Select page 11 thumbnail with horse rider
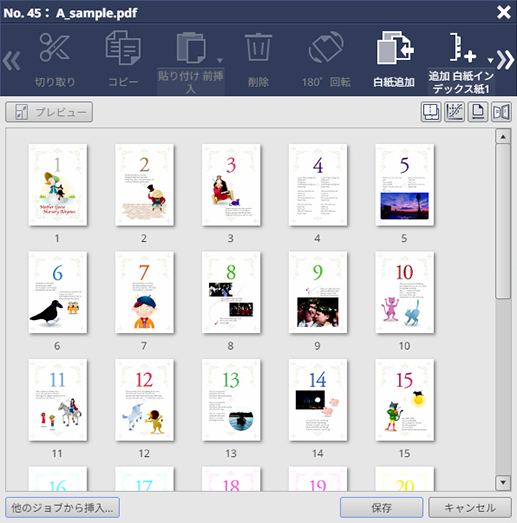The image size is (517, 523). click(x=58, y=400)
